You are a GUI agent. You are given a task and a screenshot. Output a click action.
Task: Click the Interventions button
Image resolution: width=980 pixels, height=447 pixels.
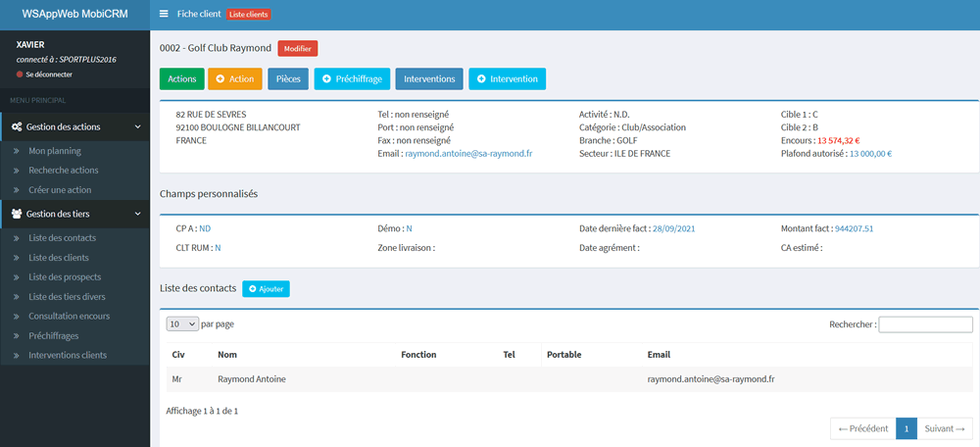(429, 79)
